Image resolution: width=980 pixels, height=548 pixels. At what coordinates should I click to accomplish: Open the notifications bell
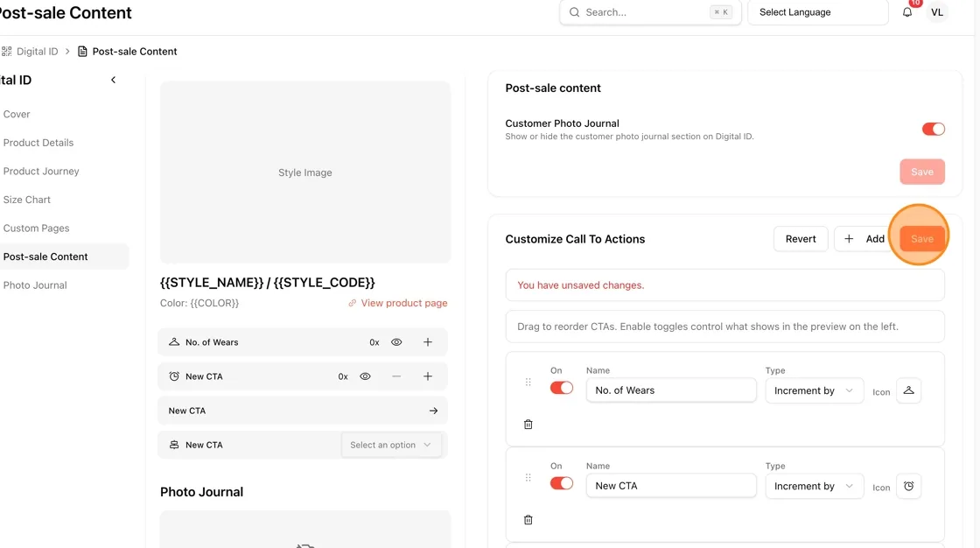(906, 12)
